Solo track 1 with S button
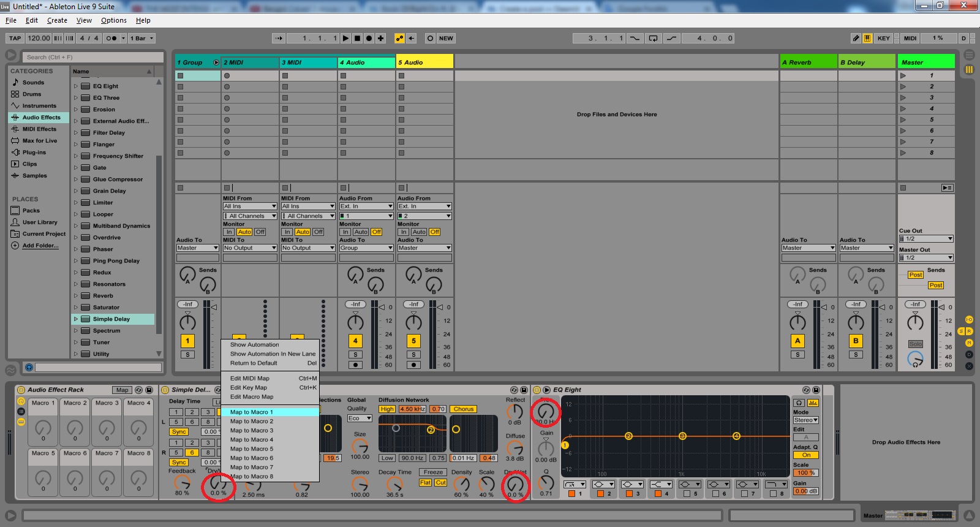The width and height of the screenshot is (980, 527). click(x=187, y=355)
